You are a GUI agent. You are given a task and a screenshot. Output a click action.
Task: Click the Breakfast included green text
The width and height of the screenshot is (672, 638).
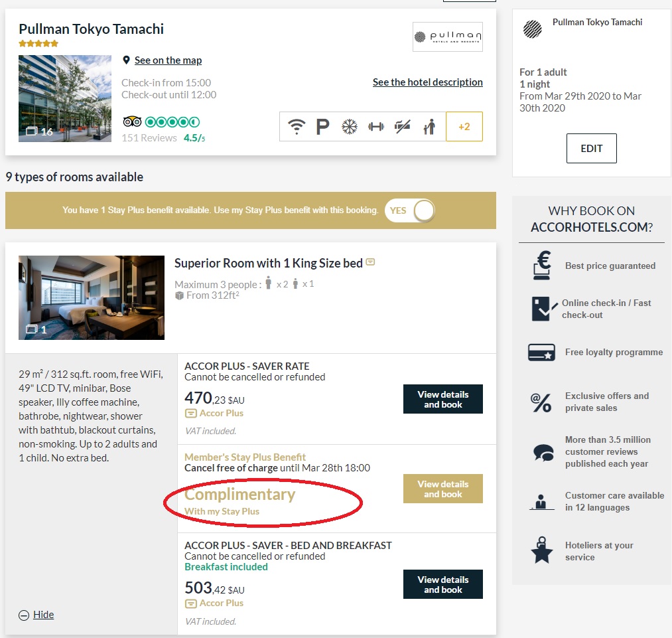[x=226, y=567]
